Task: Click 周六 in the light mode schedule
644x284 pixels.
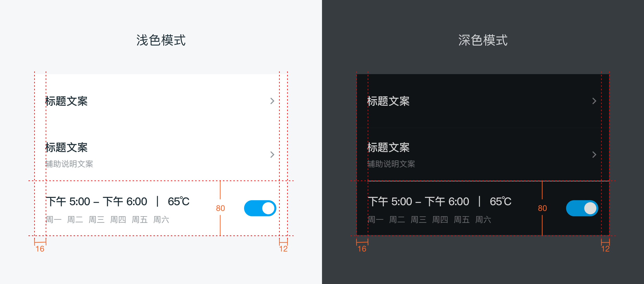Action: 161,220
